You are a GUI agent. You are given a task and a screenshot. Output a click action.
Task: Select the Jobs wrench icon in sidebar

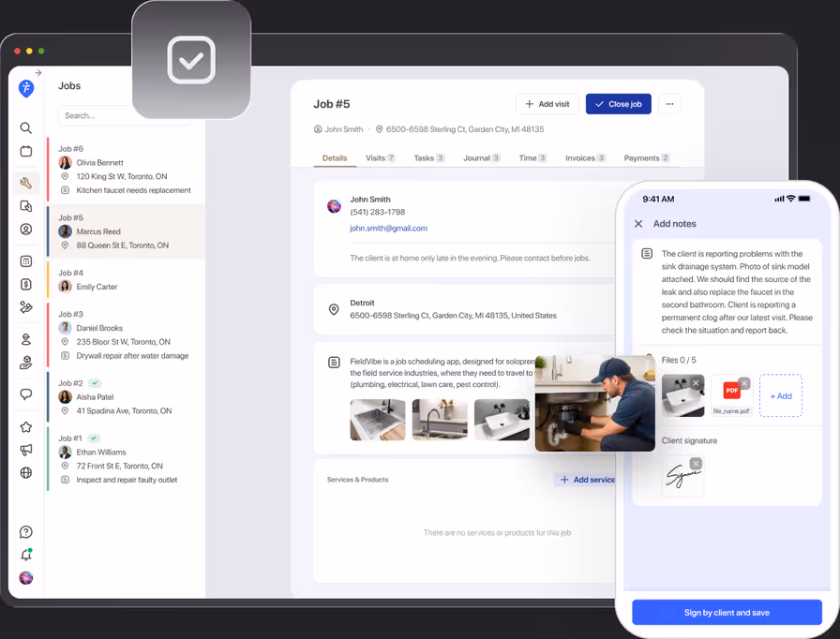click(25, 183)
